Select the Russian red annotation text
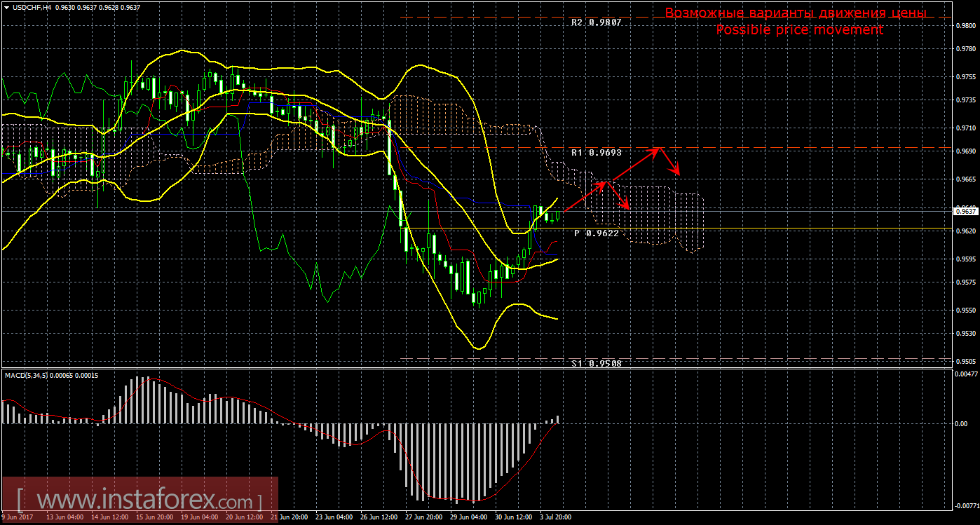The image size is (980, 525). click(x=796, y=13)
